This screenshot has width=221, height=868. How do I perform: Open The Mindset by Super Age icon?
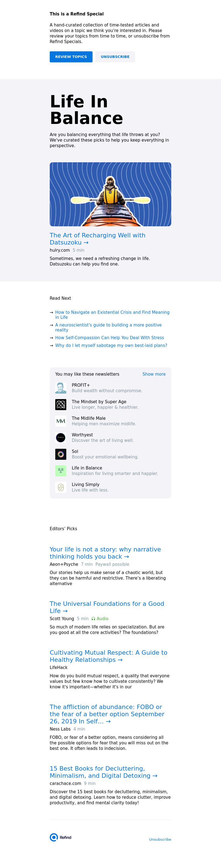[x=61, y=404]
